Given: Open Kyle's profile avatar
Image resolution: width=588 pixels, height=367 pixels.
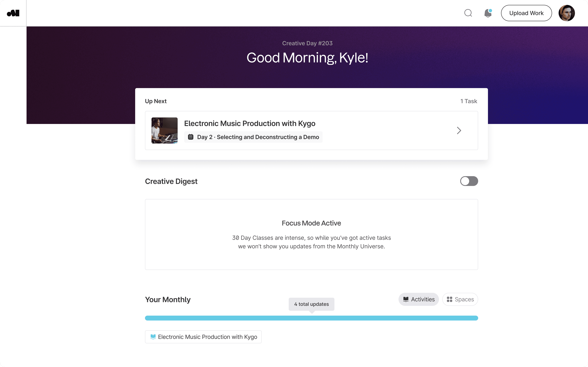Looking at the screenshot, I should coord(566,13).
